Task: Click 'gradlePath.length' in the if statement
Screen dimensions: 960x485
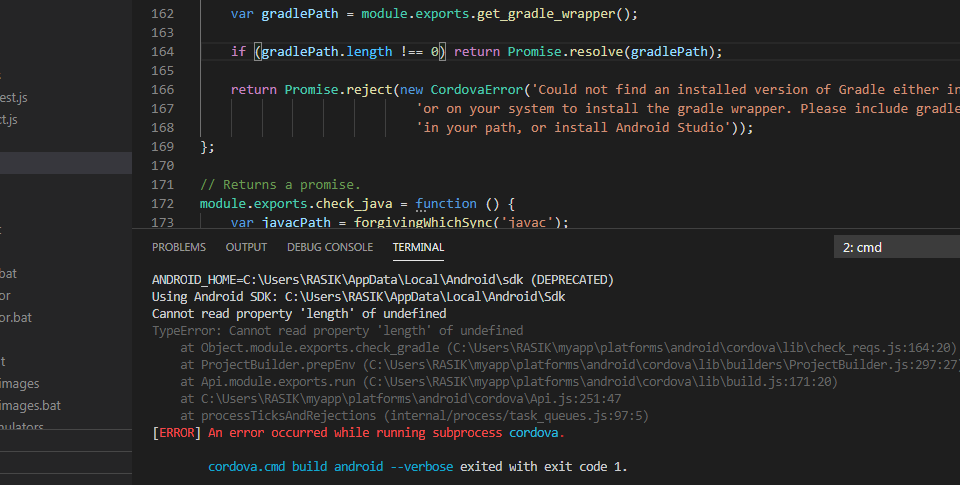Action: [327, 51]
